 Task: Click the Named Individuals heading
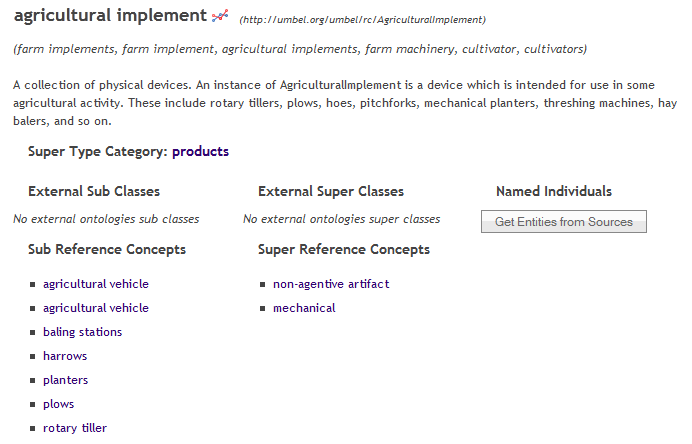click(x=554, y=191)
